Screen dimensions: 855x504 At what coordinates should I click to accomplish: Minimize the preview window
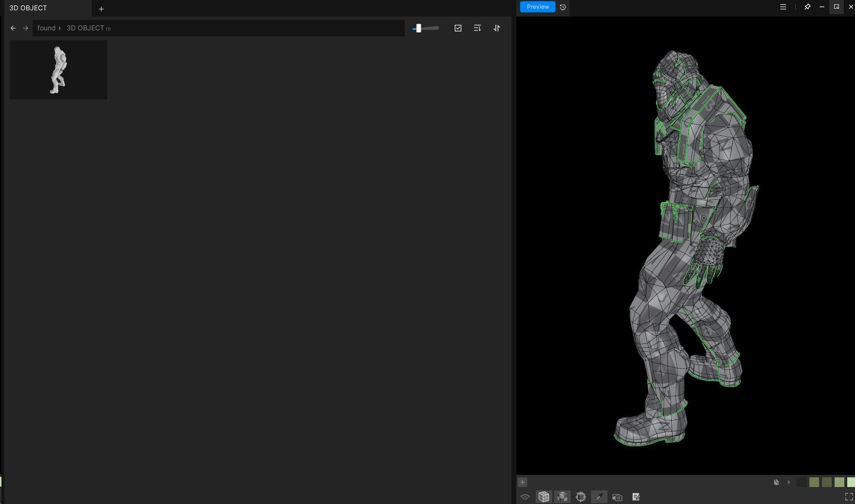coord(822,7)
